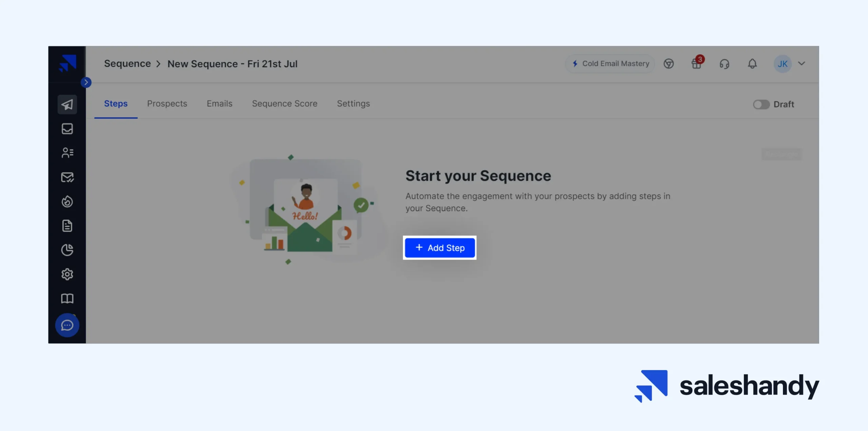
Task: Switch to the Emails tab
Action: (220, 104)
